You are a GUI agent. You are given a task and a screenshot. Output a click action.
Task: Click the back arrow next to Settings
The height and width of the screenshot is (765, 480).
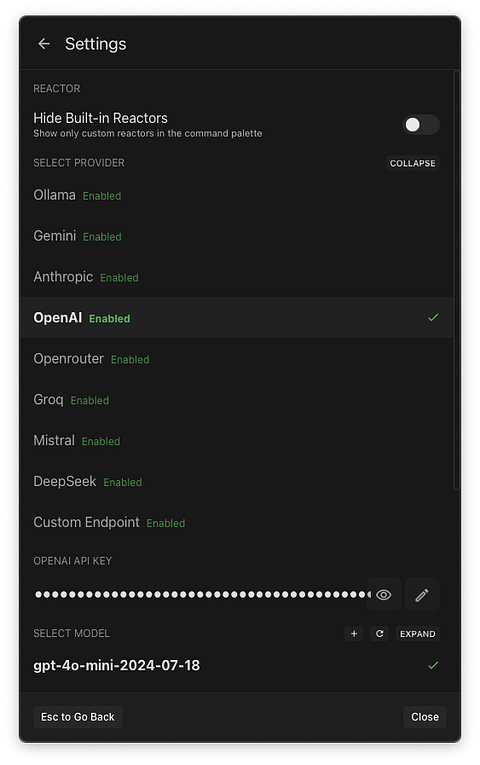coord(44,44)
